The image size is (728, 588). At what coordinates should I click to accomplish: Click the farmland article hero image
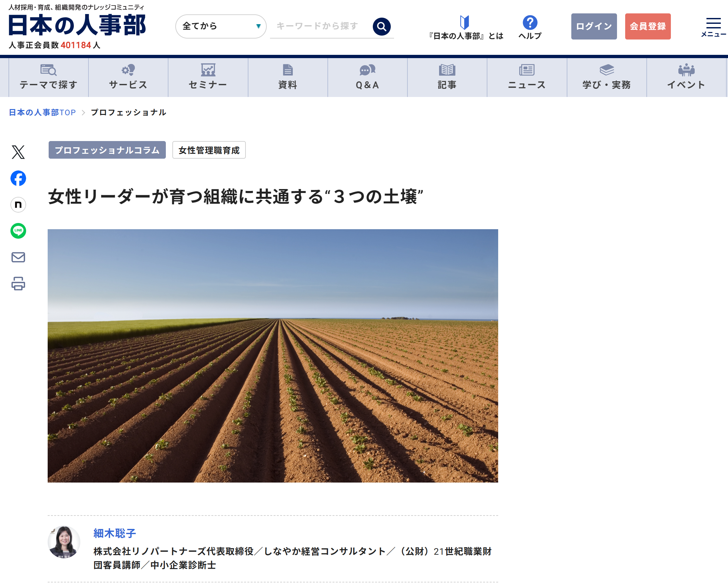click(273, 356)
